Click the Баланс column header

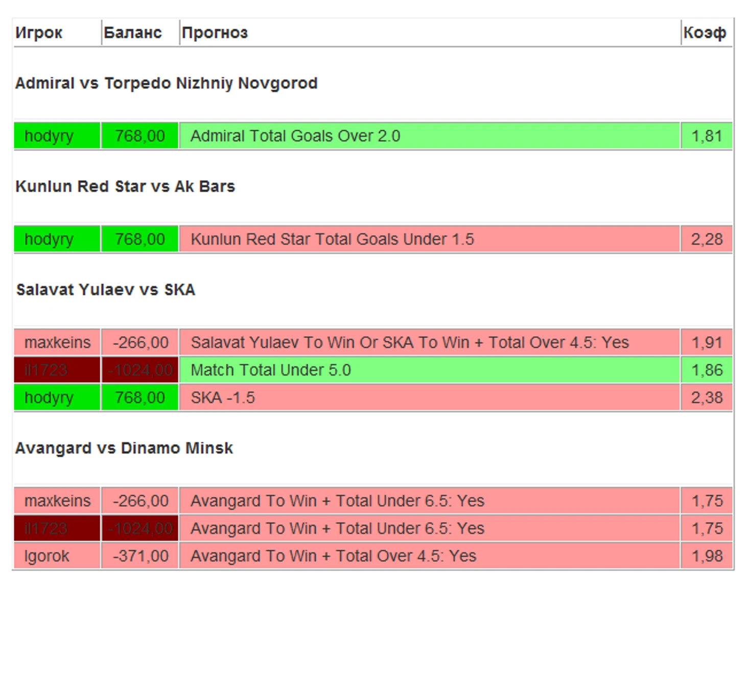tap(140, 33)
